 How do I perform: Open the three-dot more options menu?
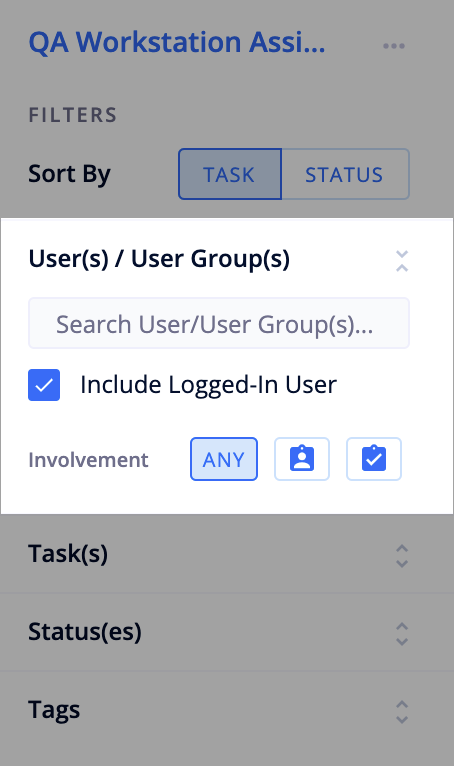point(393,46)
